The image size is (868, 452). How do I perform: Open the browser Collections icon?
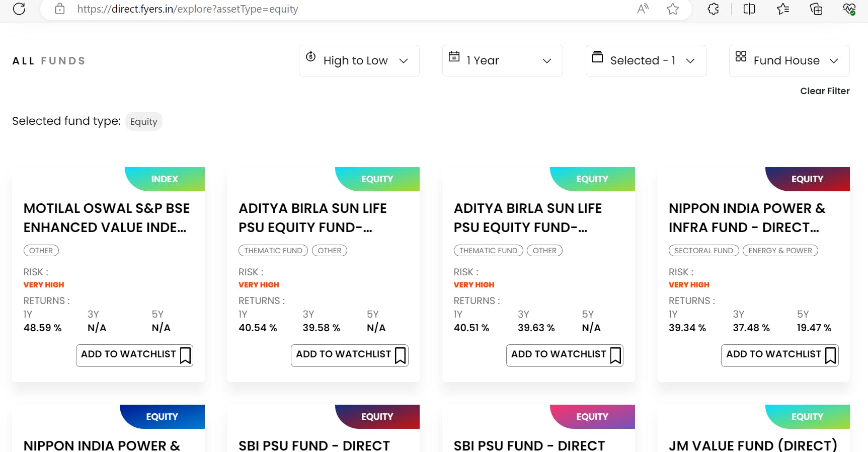click(816, 9)
